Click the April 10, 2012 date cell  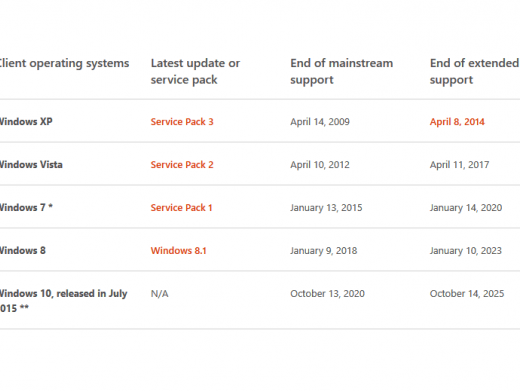320,165
